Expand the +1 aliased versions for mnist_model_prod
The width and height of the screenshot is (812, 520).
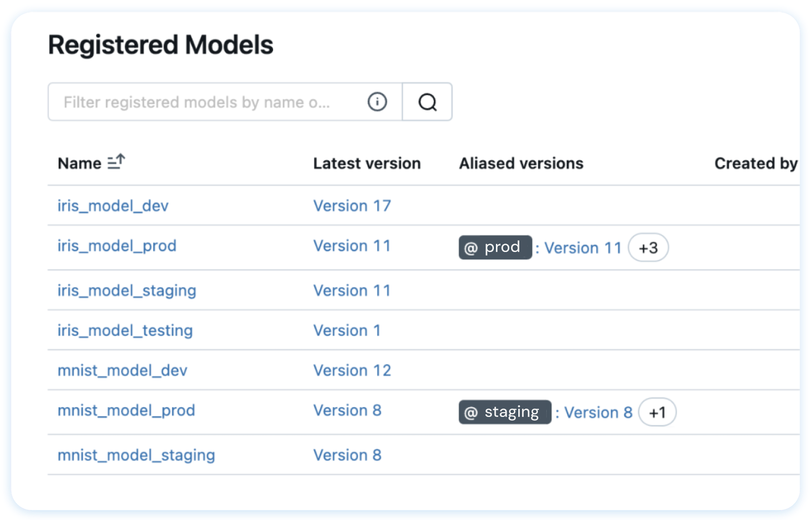click(x=657, y=412)
